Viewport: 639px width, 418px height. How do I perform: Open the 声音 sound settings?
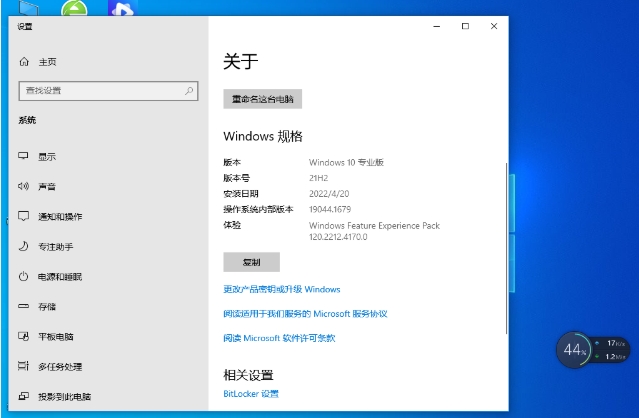[47, 187]
